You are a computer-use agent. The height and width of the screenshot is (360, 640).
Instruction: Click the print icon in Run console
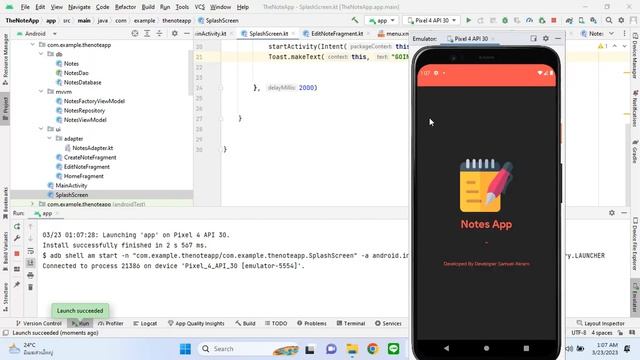(31, 276)
